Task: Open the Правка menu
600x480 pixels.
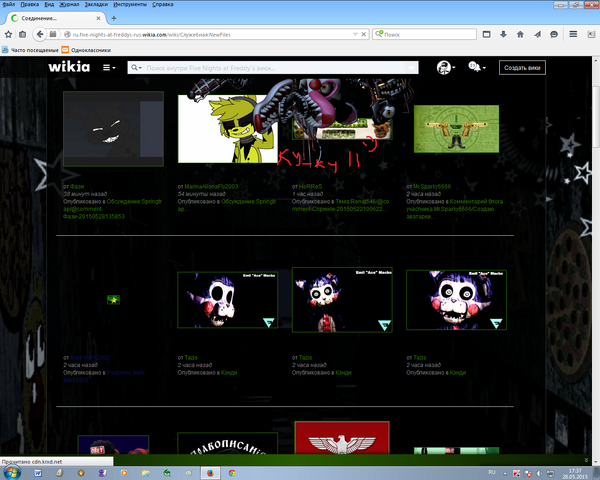Action: (29, 4)
